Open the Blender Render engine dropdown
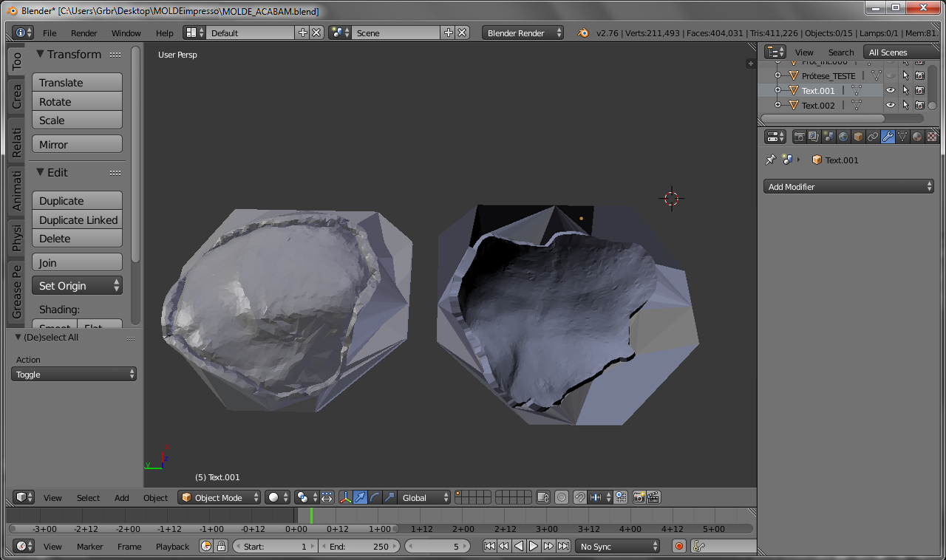Viewport: 946px width, 560px height. (x=523, y=33)
